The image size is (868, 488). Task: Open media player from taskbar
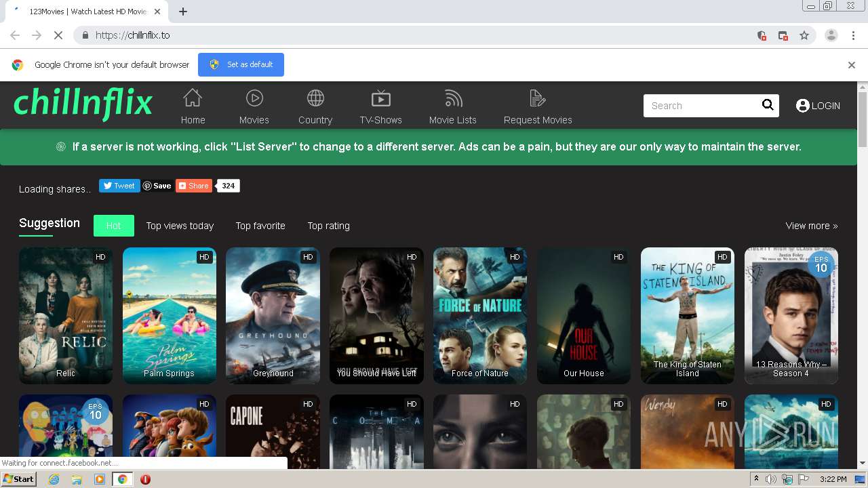(x=100, y=479)
